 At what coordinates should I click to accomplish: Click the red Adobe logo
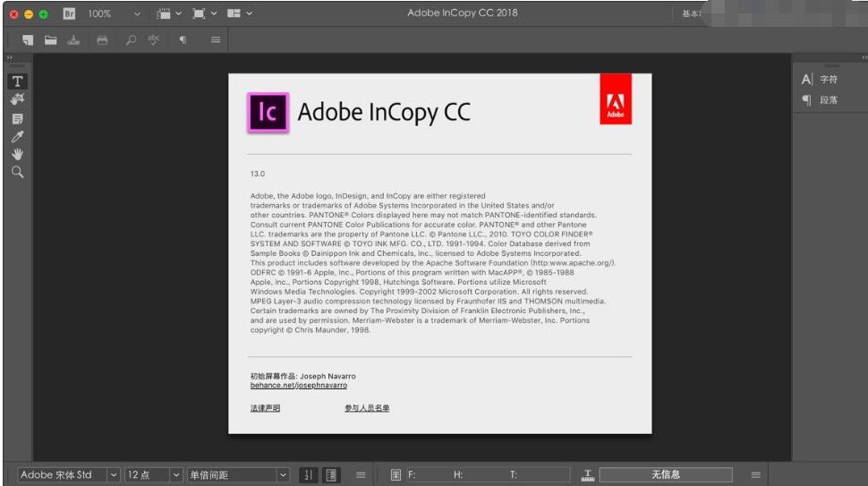pos(616,99)
